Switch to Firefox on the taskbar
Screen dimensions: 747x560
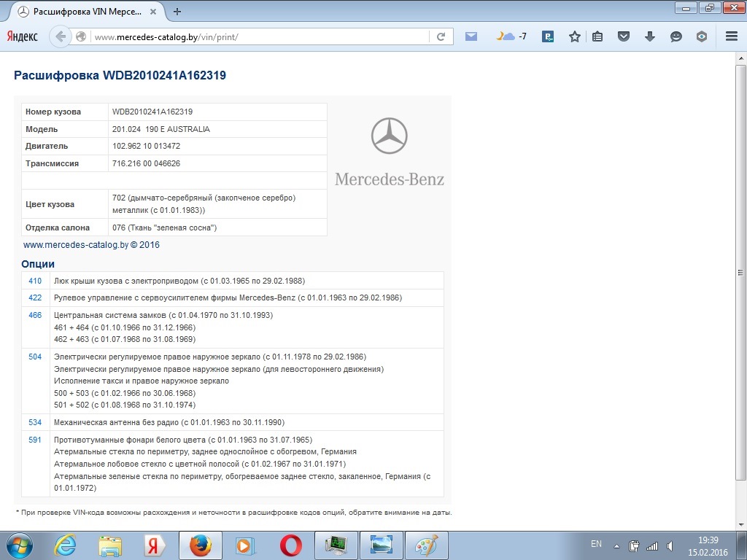[200, 545]
